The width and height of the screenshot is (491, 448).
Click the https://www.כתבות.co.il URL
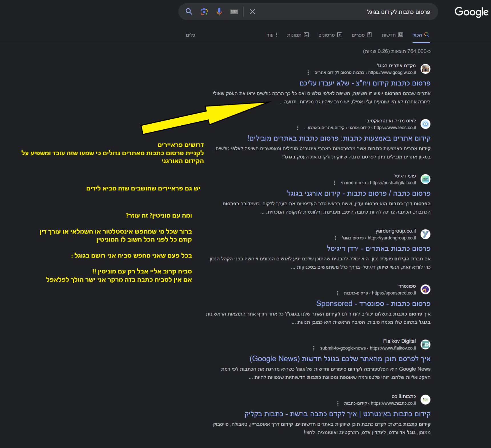[393, 403]
